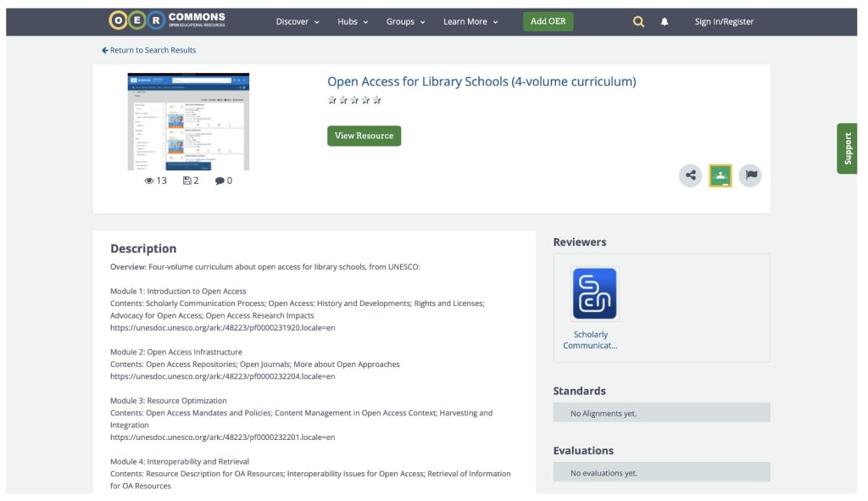Click the Add OER button

tap(547, 20)
